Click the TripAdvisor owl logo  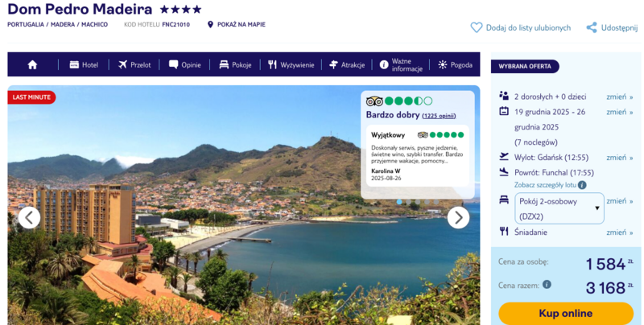(x=374, y=101)
